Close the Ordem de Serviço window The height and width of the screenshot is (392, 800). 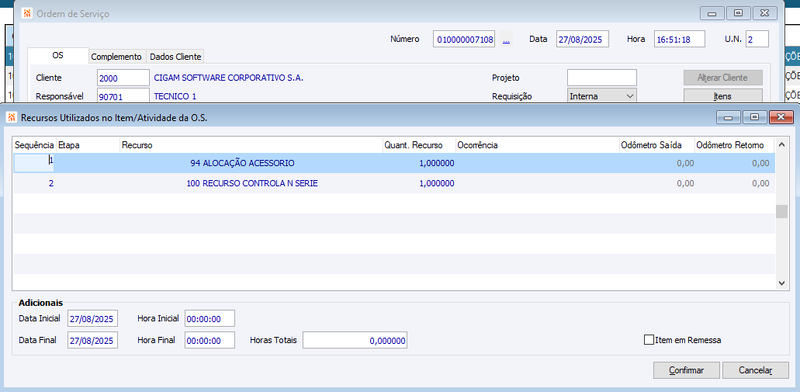tap(764, 13)
